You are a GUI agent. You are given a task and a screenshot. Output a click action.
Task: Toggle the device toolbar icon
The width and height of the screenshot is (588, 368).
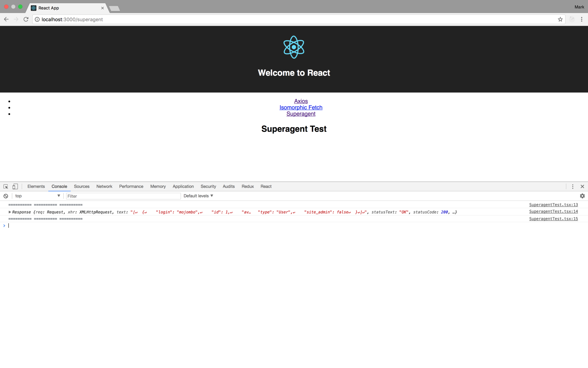(x=15, y=186)
